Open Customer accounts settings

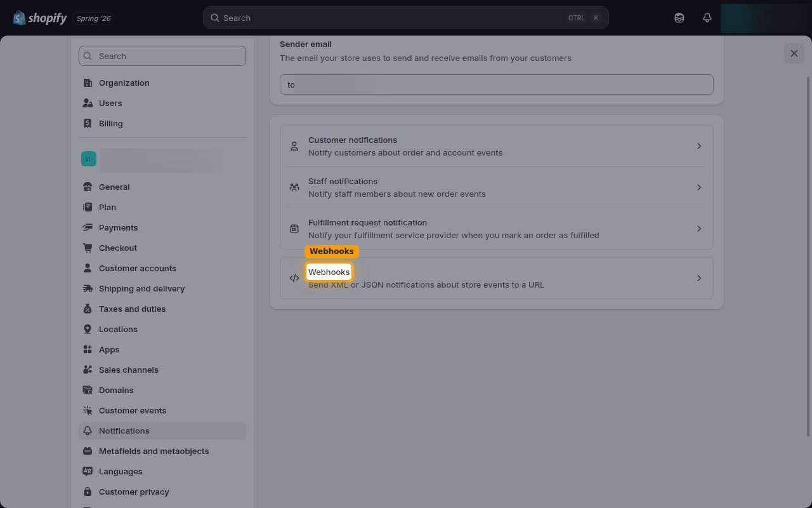162,268
